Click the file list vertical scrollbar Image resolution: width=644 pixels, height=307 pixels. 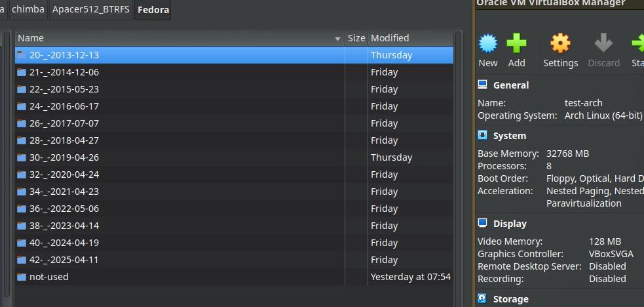[x=459, y=164]
